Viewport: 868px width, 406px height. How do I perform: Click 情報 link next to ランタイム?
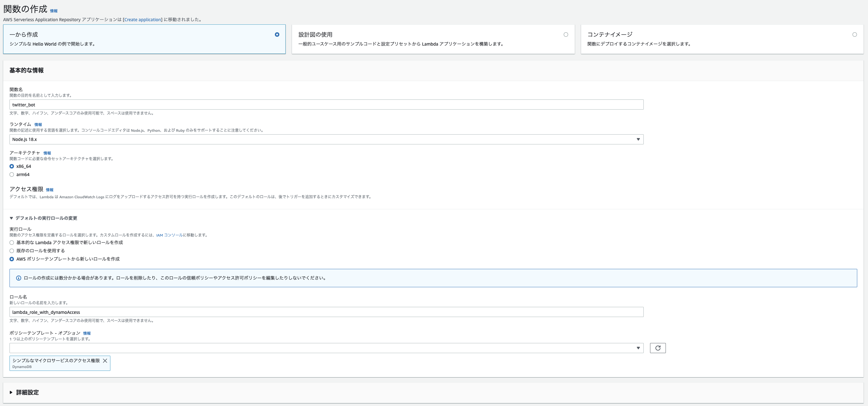(x=38, y=125)
